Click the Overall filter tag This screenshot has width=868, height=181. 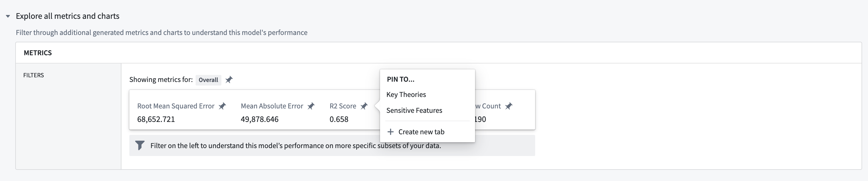[x=208, y=80]
